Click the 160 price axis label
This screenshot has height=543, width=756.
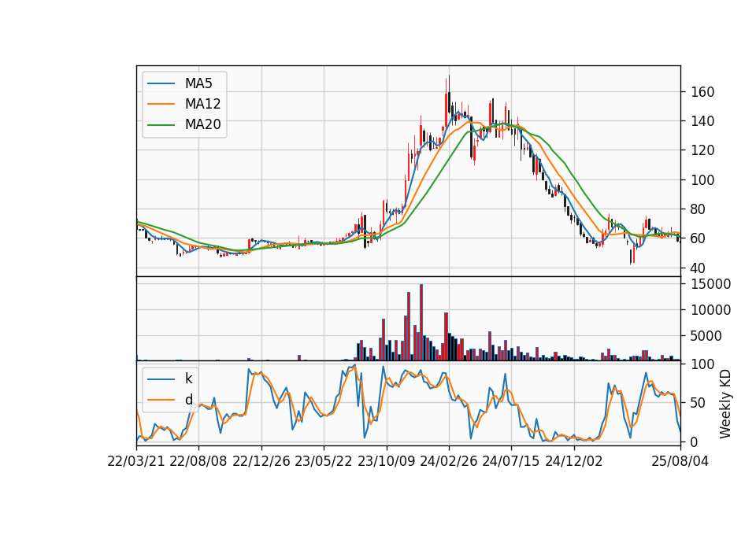[702, 92]
